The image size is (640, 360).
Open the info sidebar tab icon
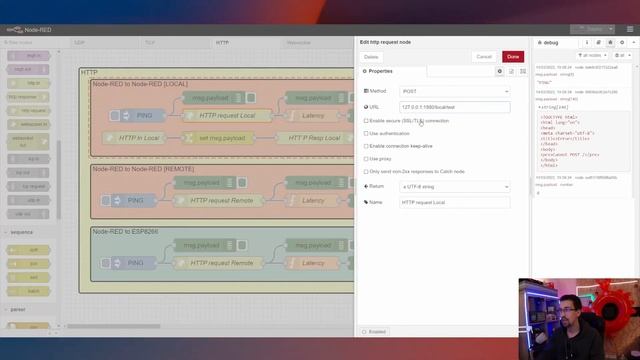[587, 42]
